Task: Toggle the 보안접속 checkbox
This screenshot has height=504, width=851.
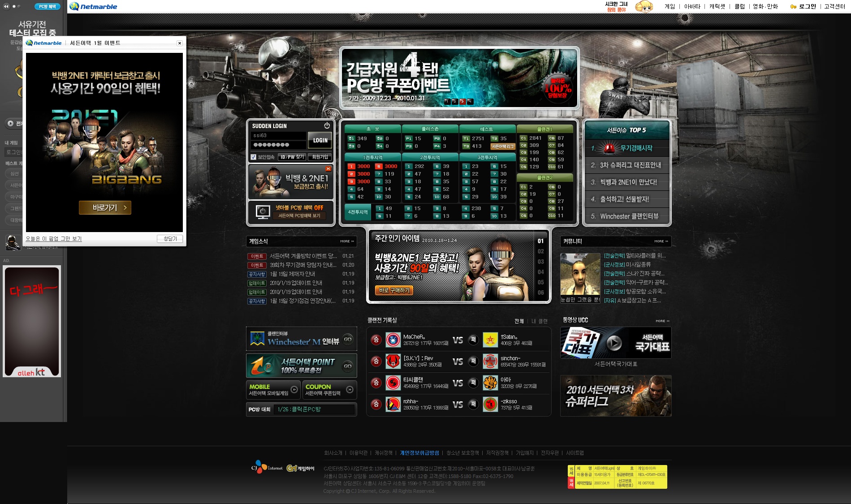Action: pyautogui.click(x=254, y=157)
